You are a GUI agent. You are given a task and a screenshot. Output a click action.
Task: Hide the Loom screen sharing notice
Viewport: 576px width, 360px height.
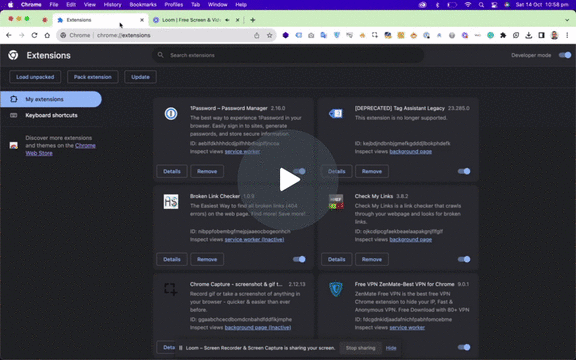pyautogui.click(x=391, y=348)
